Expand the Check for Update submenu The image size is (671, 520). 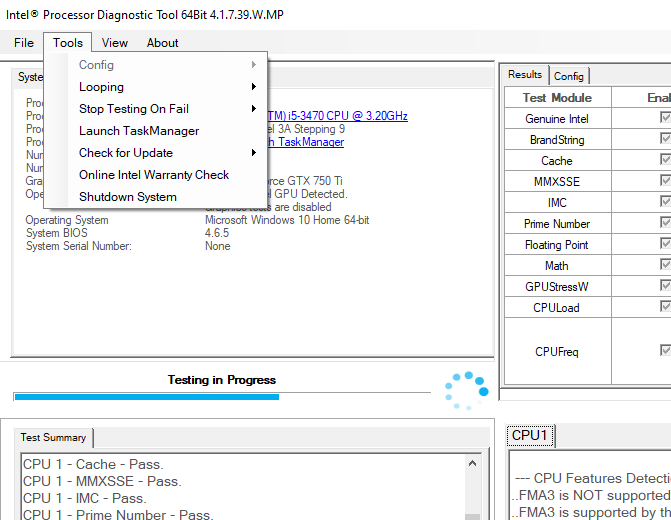pos(156,153)
